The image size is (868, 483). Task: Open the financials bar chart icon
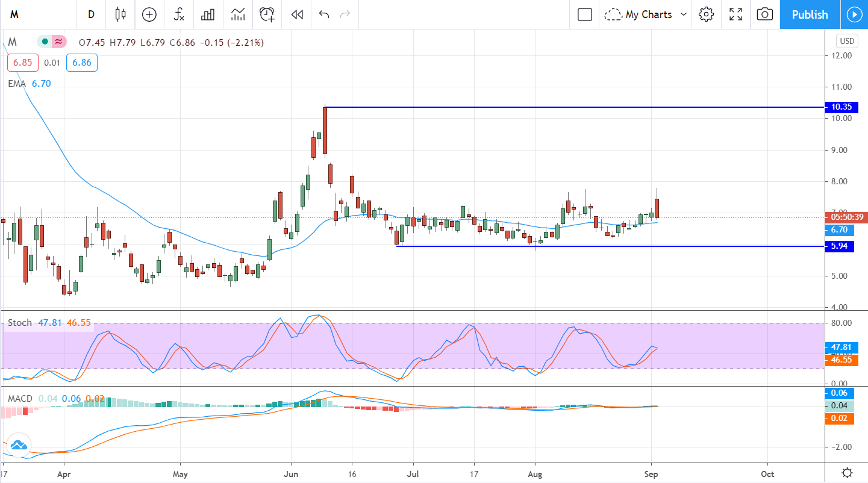click(208, 14)
